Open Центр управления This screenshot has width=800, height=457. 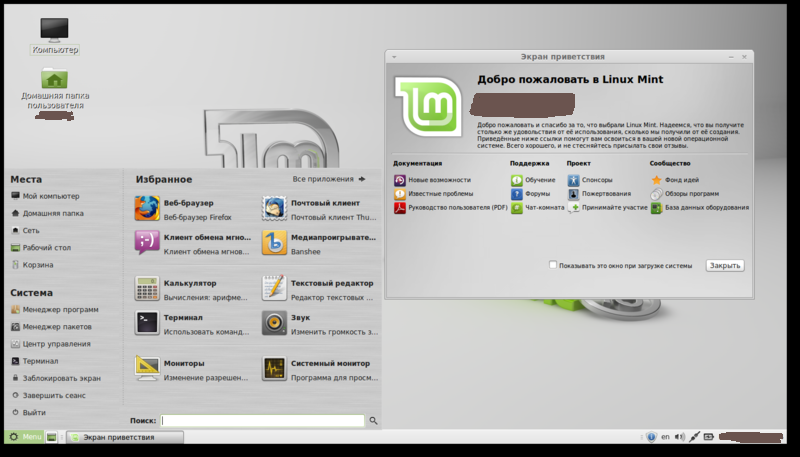pos(51,344)
